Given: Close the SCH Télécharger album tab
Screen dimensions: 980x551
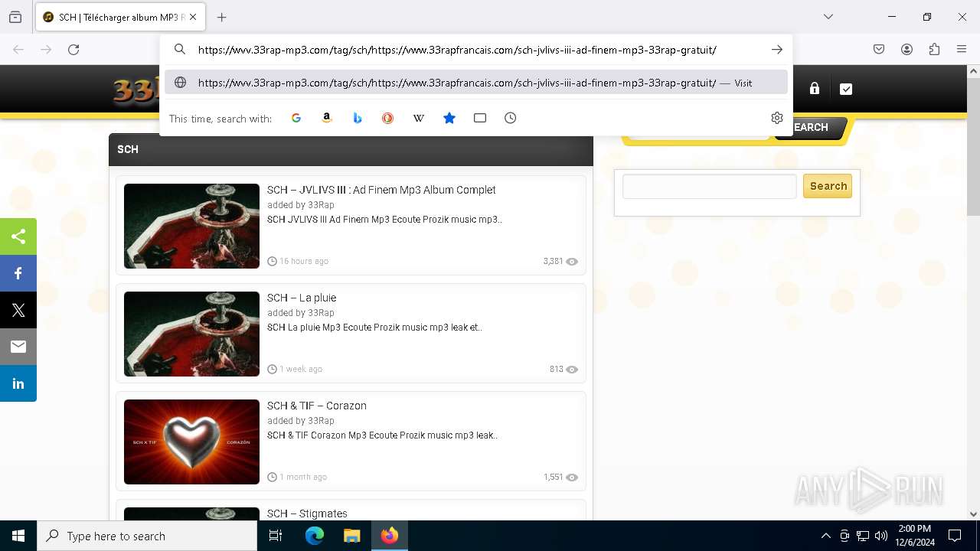Looking at the screenshot, I should pyautogui.click(x=193, y=17).
